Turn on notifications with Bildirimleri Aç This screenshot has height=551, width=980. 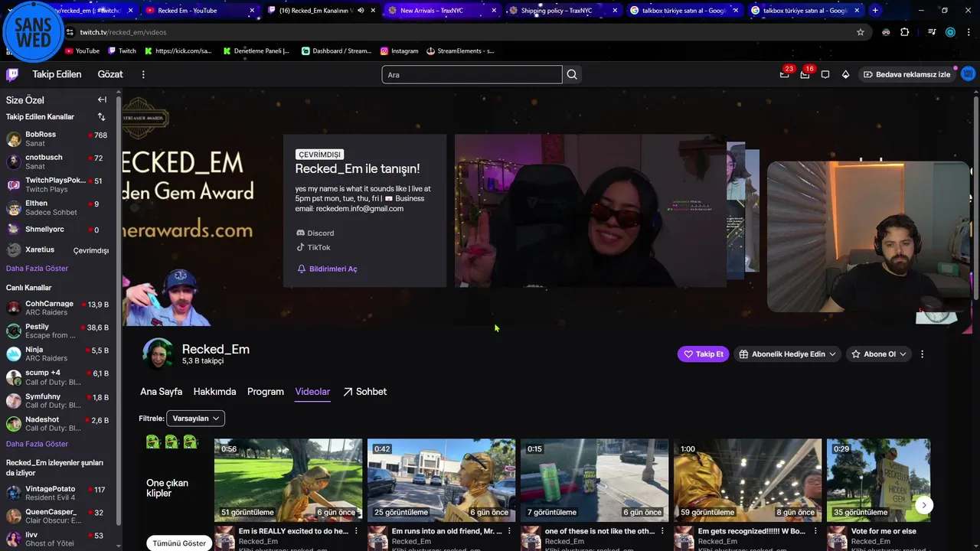tap(327, 269)
